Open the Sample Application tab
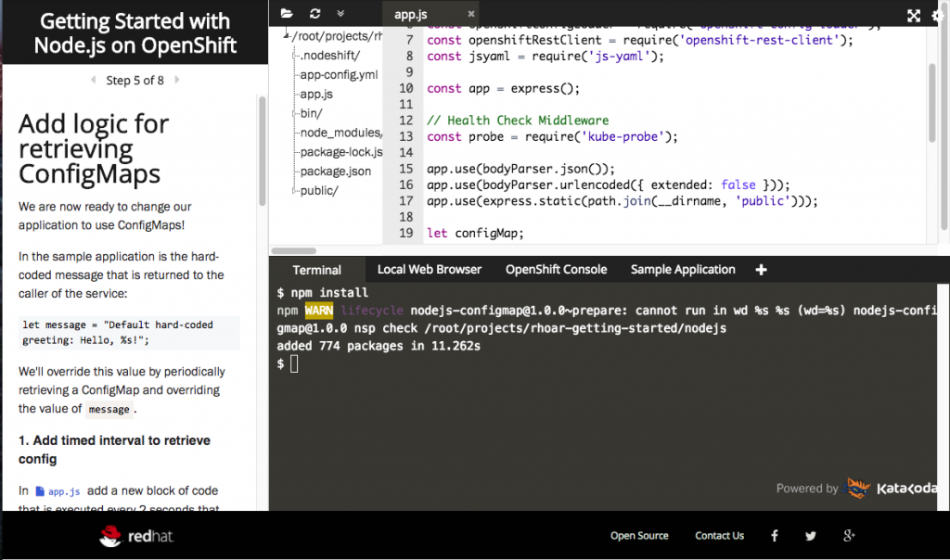The image size is (950, 560). 683,270
